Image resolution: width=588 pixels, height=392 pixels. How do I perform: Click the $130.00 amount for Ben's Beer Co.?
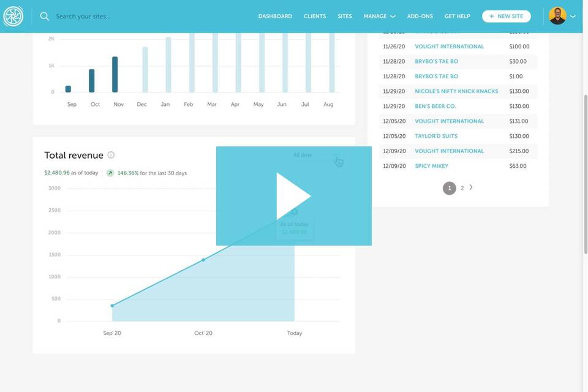(x=519, y=107)
